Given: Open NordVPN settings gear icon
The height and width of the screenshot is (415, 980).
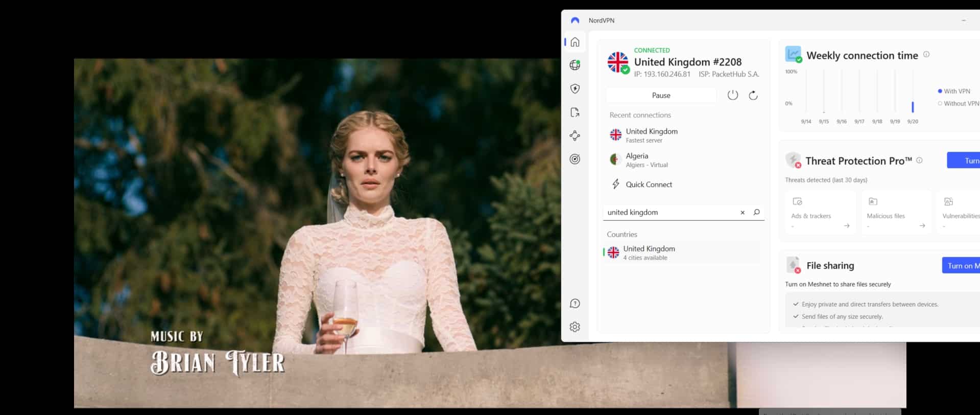Looking at the screenshot, I should [x=575, y=327].
